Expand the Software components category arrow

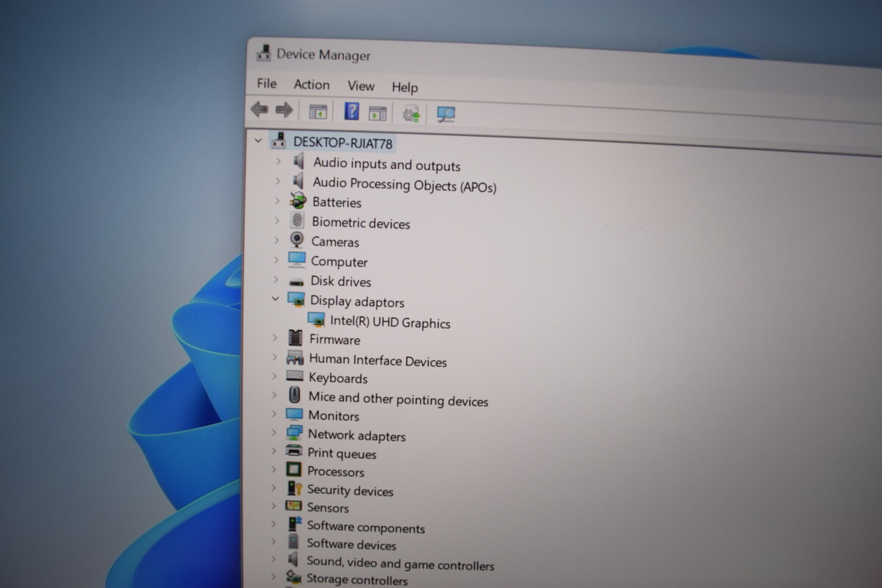pos(273,523)
